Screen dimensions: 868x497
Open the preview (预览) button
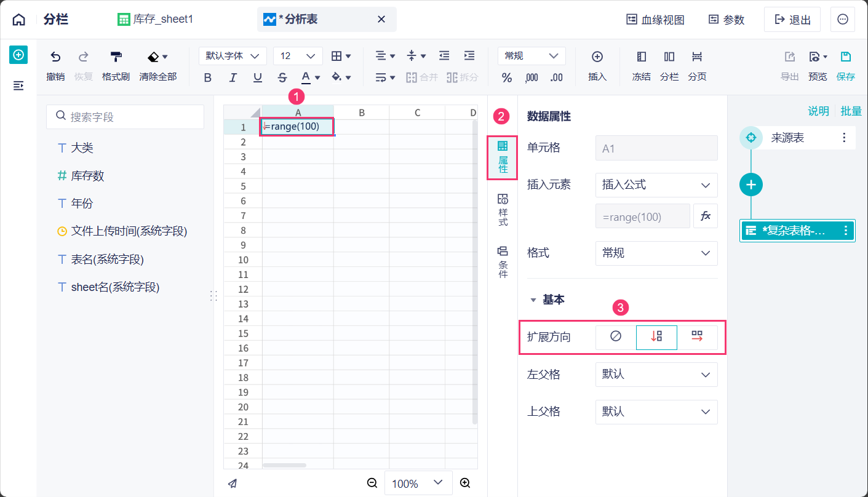click(818, 66)
